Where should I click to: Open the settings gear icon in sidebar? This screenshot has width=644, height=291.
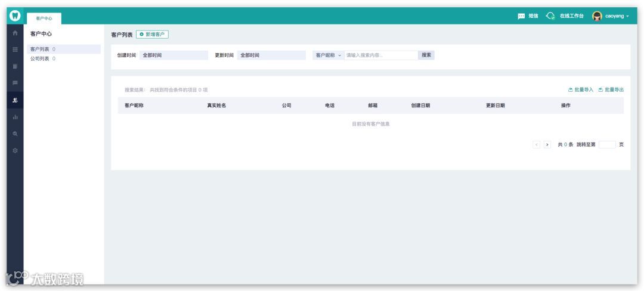[15, 151]
